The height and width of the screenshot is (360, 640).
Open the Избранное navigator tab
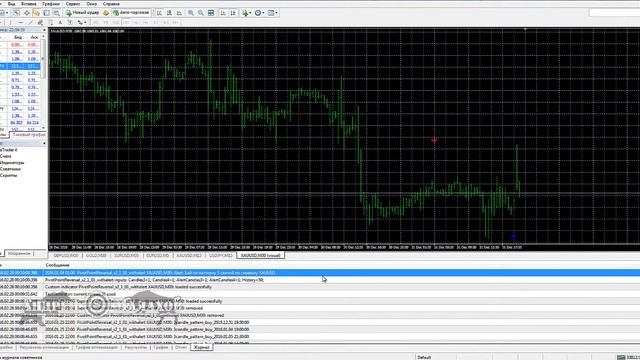19,253
